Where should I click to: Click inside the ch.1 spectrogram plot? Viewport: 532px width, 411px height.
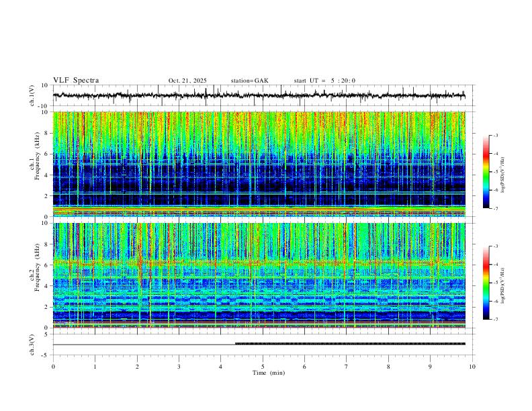pos(259,164)
